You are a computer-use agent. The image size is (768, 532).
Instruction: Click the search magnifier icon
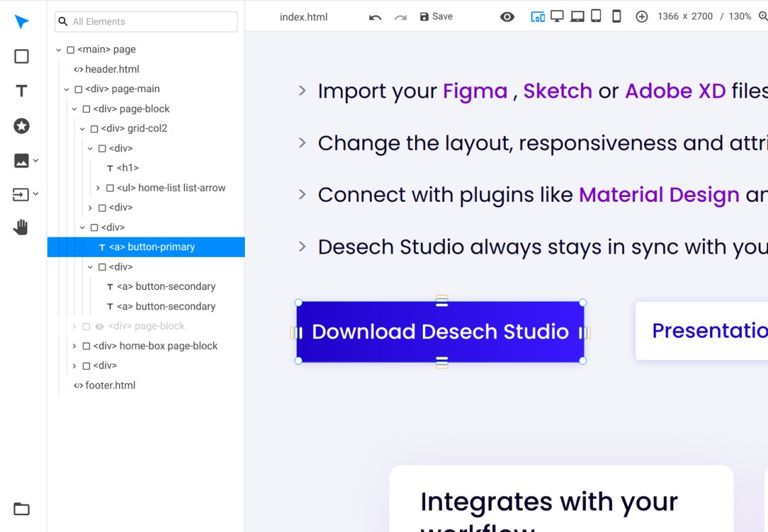coord(63,22)
